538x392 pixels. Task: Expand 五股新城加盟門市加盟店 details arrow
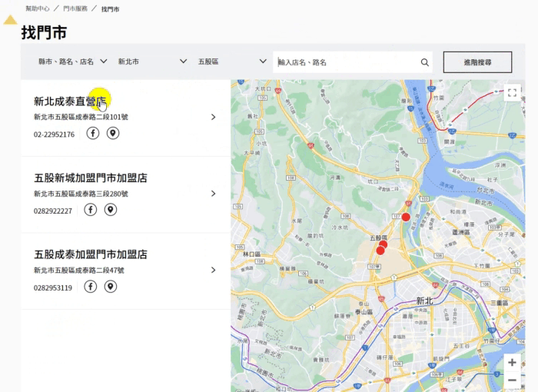point(213,194)
